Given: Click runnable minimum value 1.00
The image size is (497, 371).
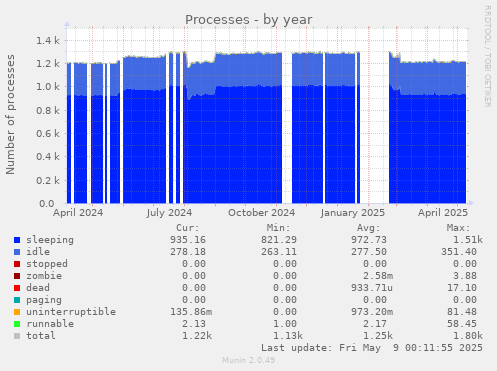Looking at the screenshot, I should [x=285, y=324].
